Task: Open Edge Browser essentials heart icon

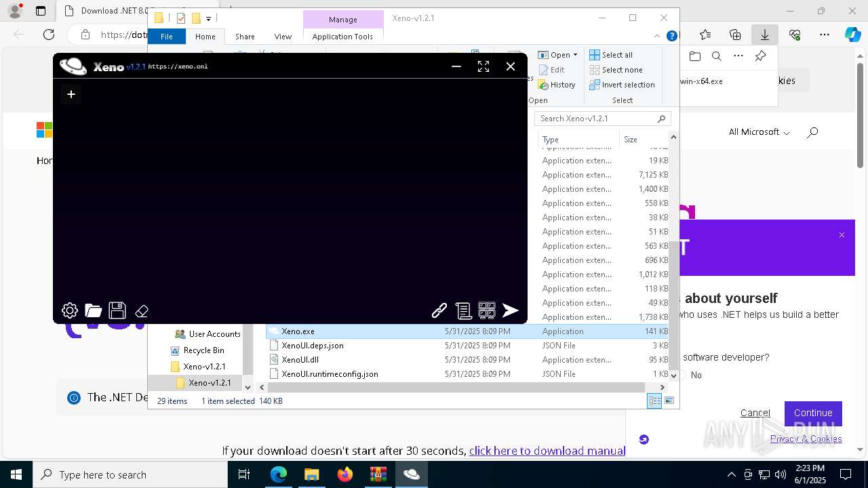Action: tap(795, 35)
